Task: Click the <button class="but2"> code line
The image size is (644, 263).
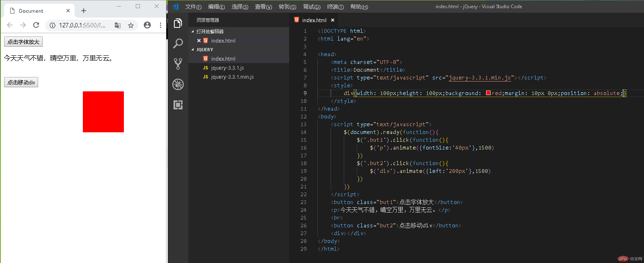Action: (x=396, y=225)
